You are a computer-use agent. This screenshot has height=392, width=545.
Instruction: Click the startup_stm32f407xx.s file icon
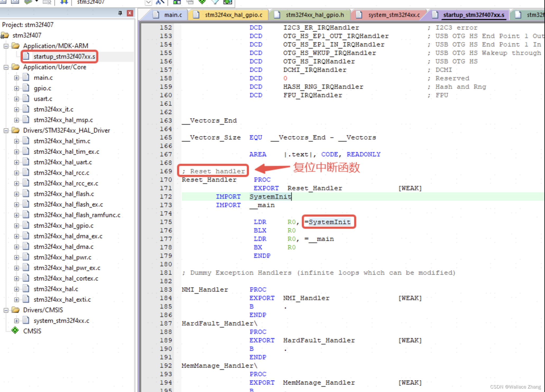coord(26,56)
